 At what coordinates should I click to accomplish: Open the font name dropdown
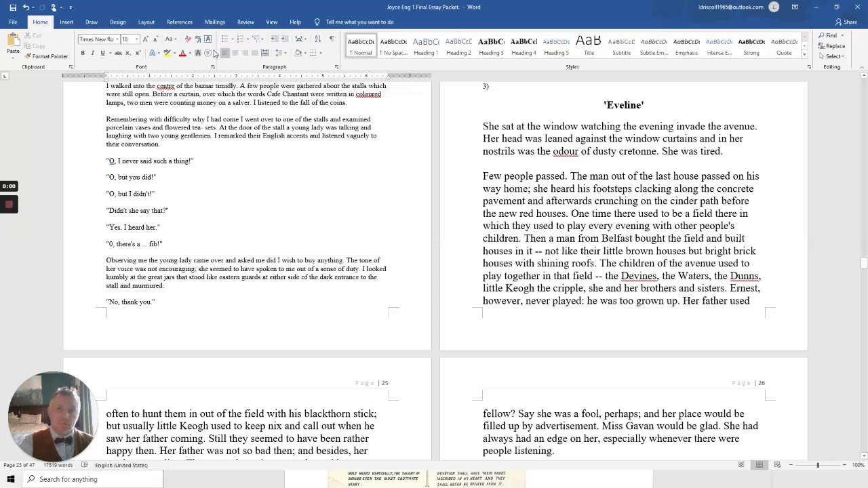pyautogui.click(x=117, y=39)
